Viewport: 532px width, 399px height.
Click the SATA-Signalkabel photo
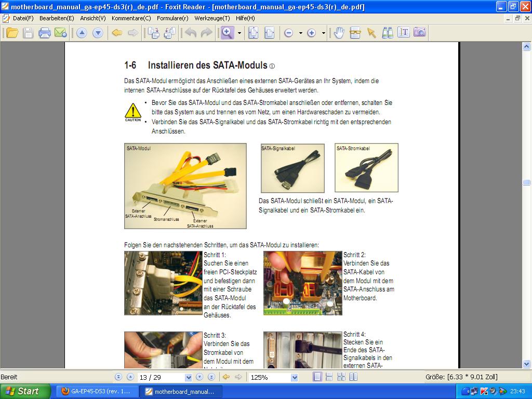coord(292,168)
